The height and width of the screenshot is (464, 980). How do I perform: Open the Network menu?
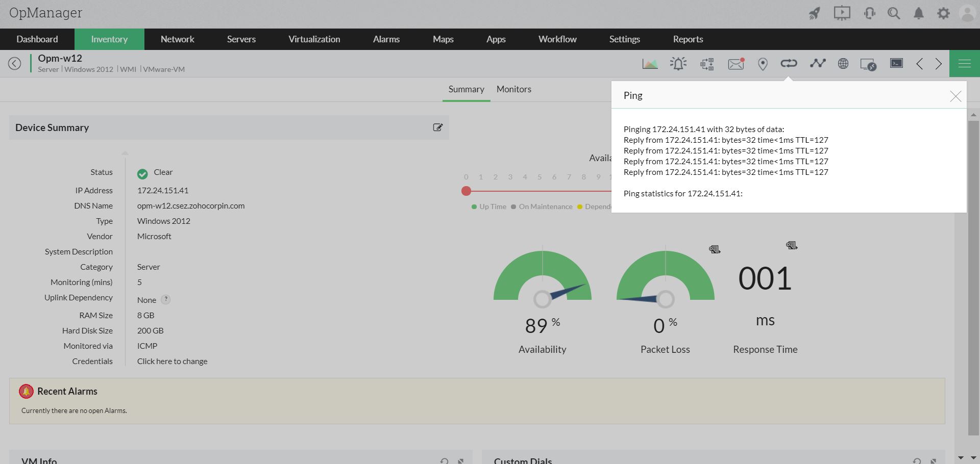pyautogui.click(x=178, y=39)
